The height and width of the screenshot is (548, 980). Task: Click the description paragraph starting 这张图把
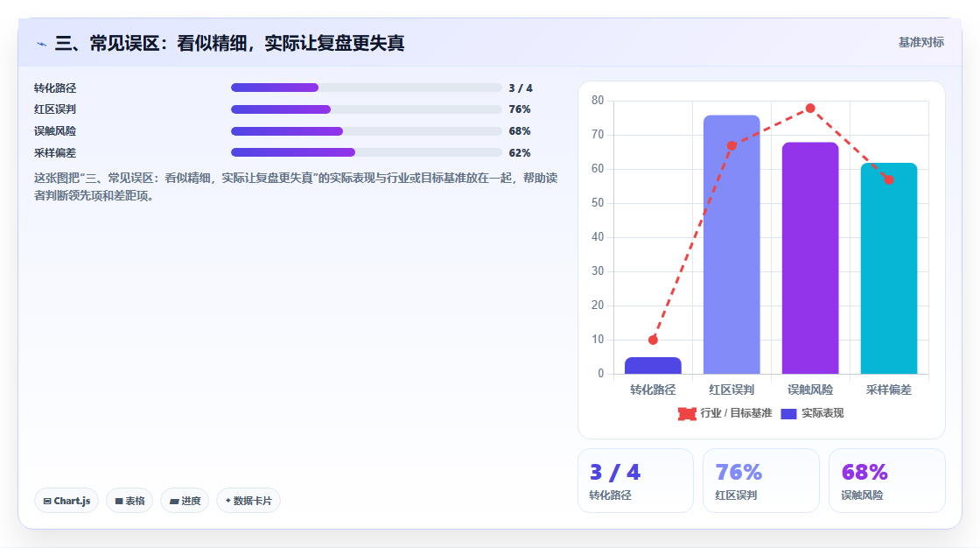296,186
